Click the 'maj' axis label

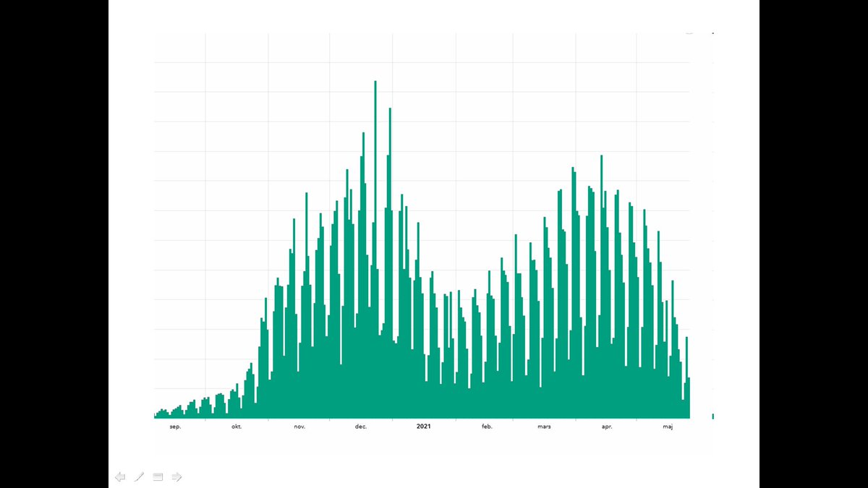click(668, 427)
